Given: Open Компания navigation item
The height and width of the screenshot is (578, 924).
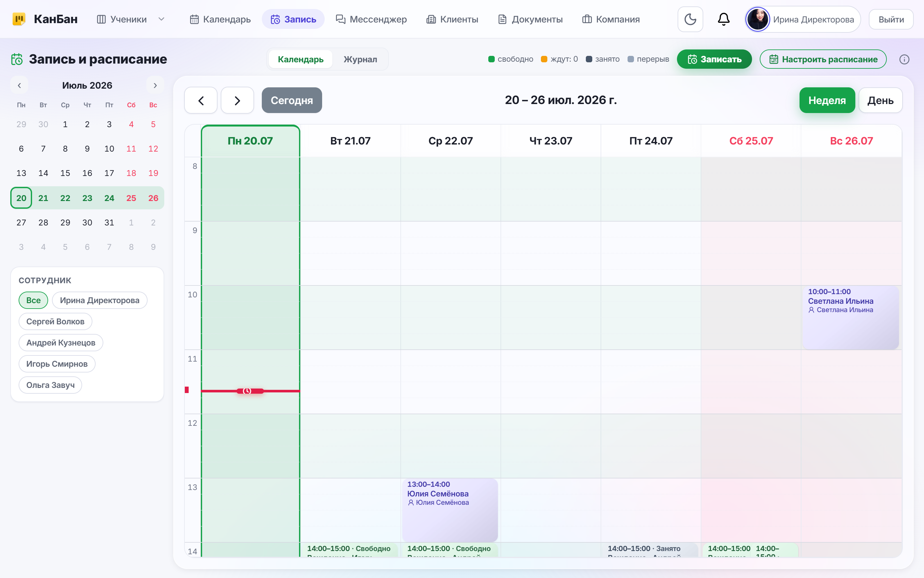Looking at the screenshot, I should click(x=611, y=19).
